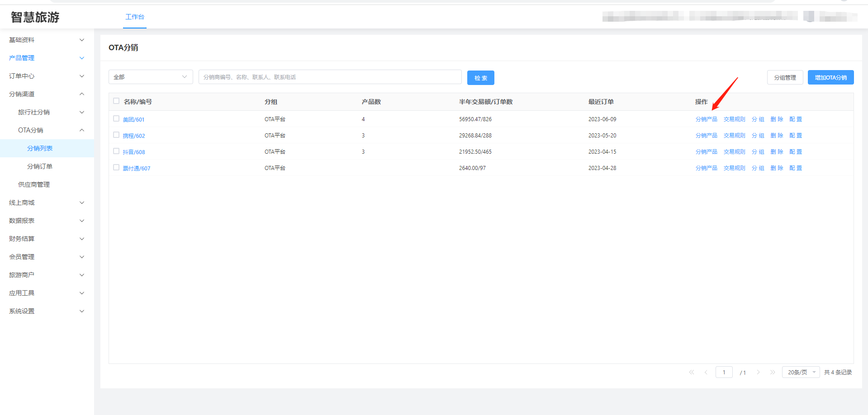Screen dimensions: 868x415
Task: Click the distributor search input field
Action: (330, 77)
